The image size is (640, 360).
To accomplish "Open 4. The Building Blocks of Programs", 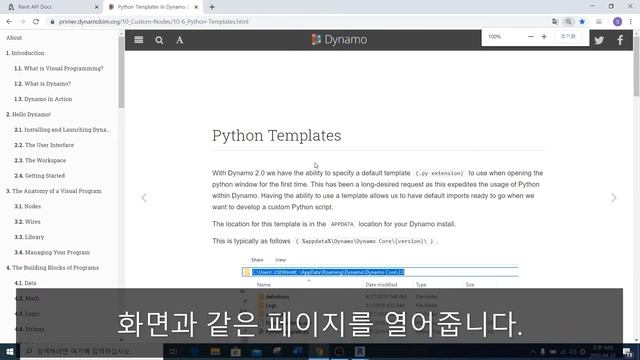I will (x=53, y=268).
